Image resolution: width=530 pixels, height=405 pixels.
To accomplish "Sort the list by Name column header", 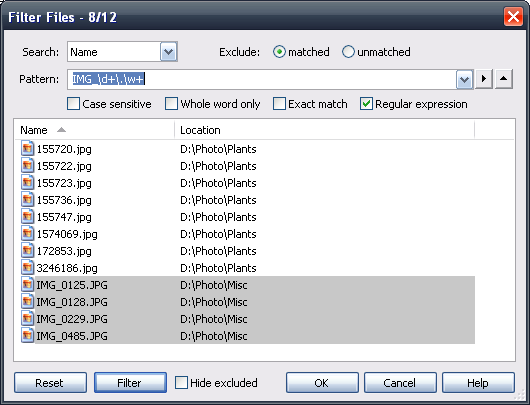I will [x=95, y=130].
